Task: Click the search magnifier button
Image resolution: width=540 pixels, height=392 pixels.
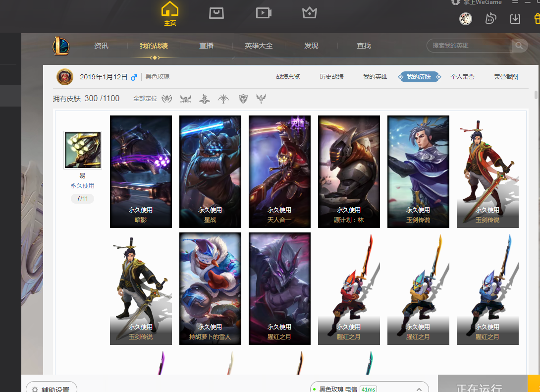Action: pos(519,46)
